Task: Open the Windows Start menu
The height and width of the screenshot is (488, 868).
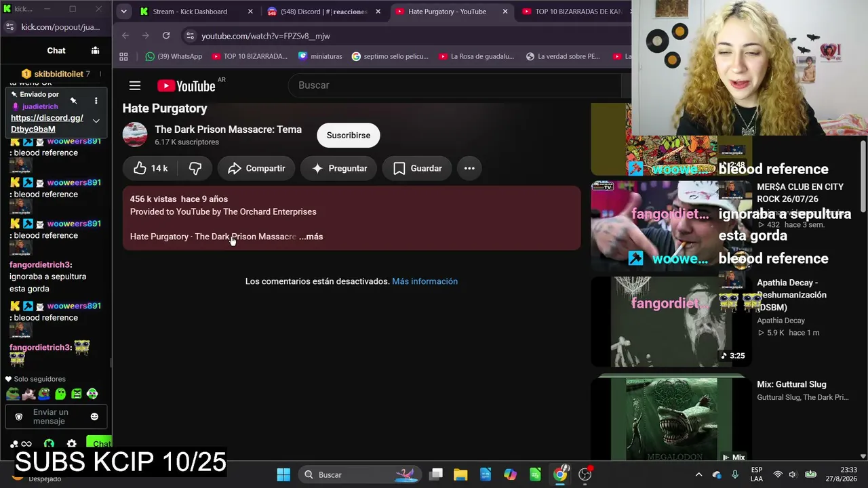Action: pyautogui.click(x=283, y=474)
